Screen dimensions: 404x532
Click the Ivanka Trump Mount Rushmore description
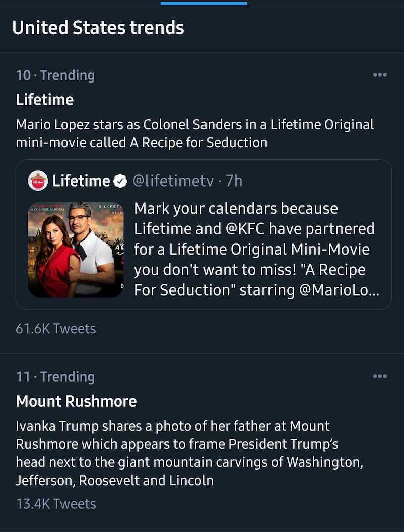click(x=189, y=453)
